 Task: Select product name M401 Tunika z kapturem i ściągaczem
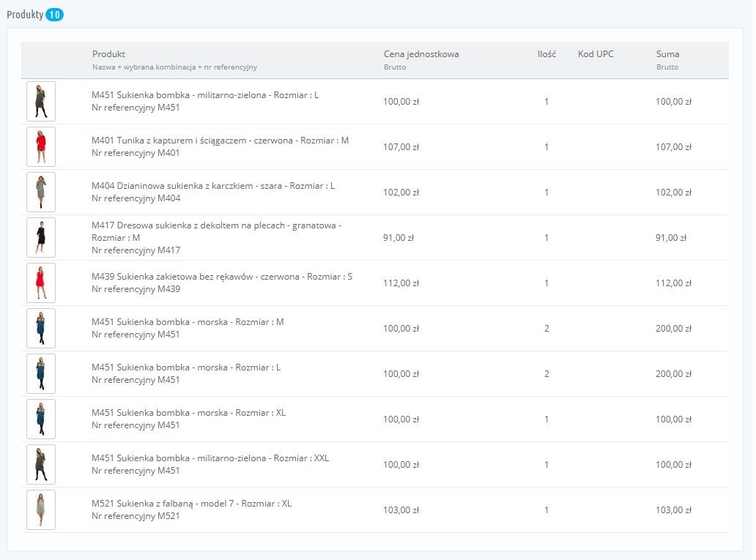pyautogui.click(x=220, y=141)
